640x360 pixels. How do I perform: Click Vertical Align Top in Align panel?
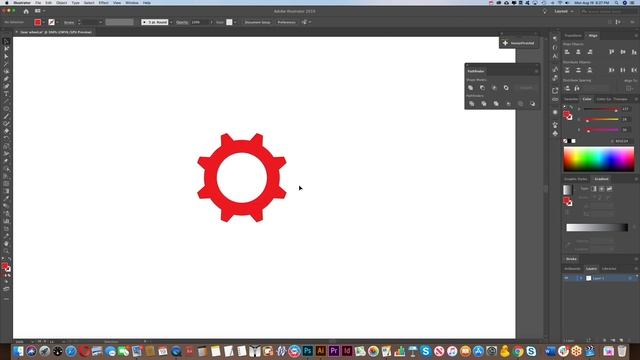tap(611, 52)
